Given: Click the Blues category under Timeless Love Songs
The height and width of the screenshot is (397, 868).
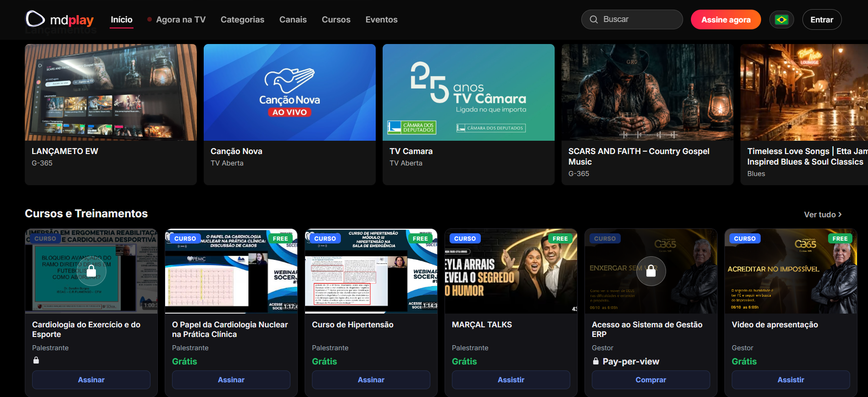Looking at the screenshot, I should coord(756,174).
